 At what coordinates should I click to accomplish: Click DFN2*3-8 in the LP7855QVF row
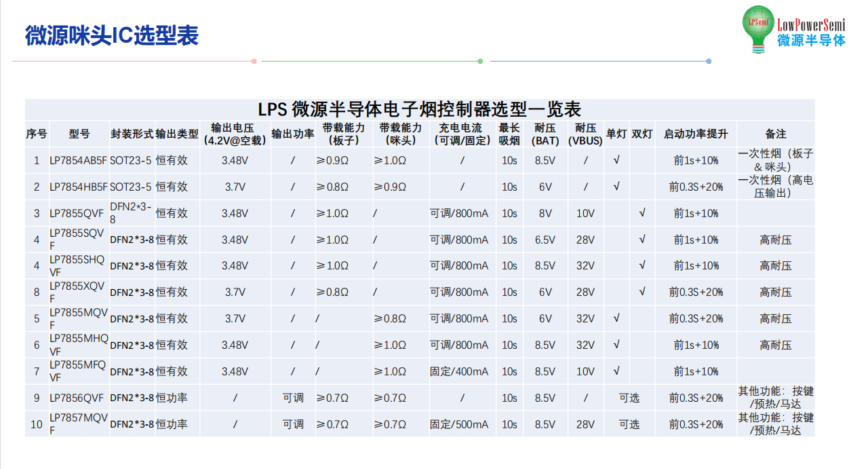click(131, 213)
